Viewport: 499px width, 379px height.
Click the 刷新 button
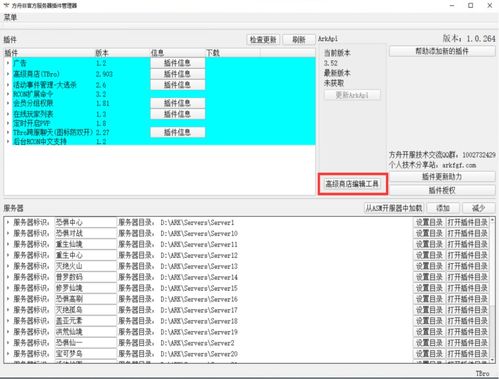(299, 40)
